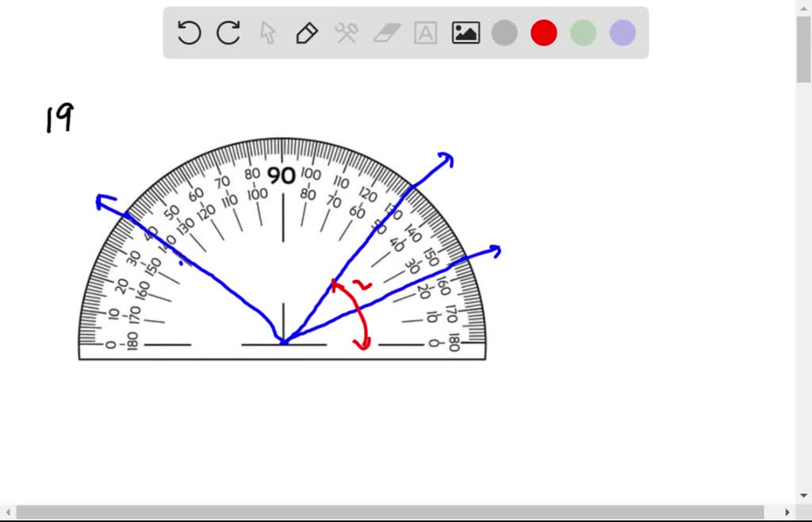Select the light green color swatch

click(583, 33)
